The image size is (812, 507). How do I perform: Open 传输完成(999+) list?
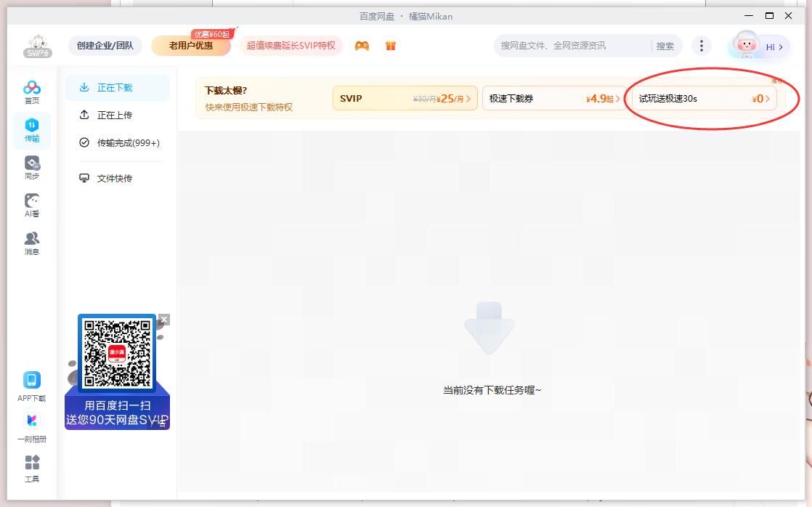pos(128,143)
